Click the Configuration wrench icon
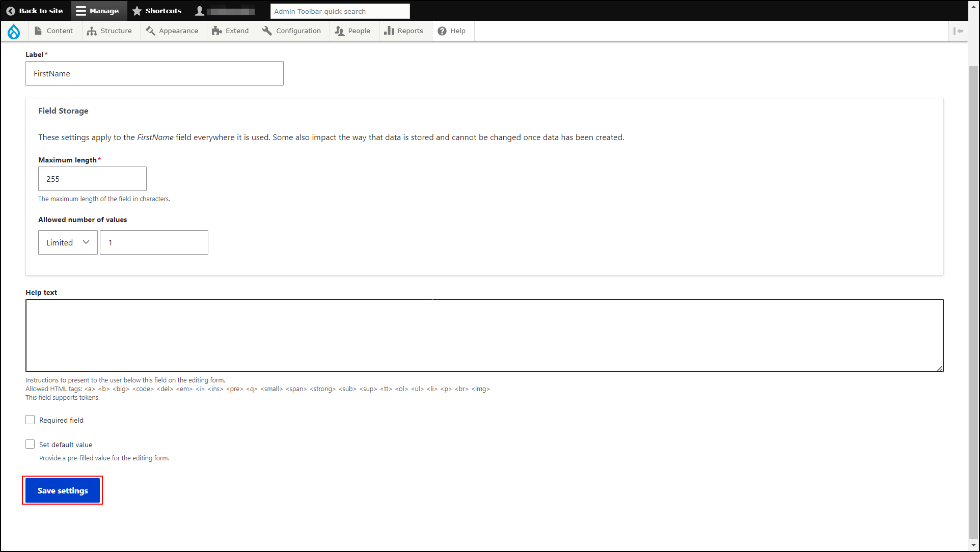This screenshot has height=552, width=980. click(267, 31)
